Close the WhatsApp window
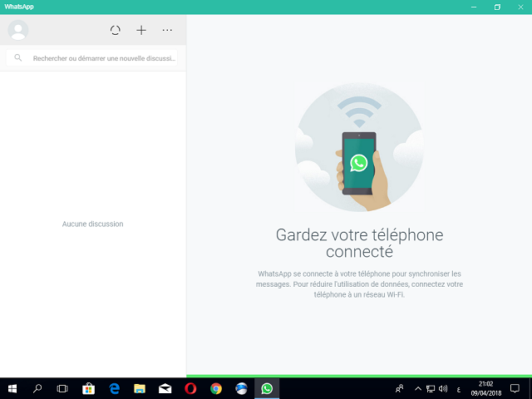This screenshot has height=399, width=532. pyautogui.click(x=520, y=7)
